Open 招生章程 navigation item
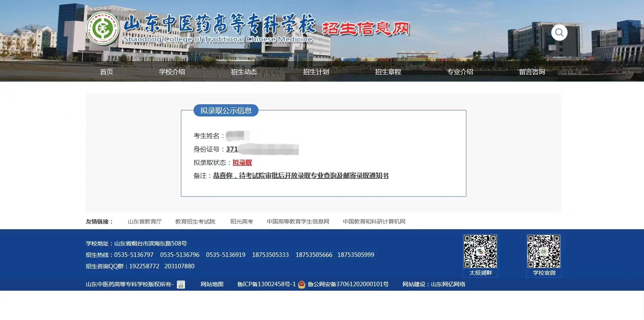Image resolution: width=644 pixels, height=320 pixels. click(388, 72)
